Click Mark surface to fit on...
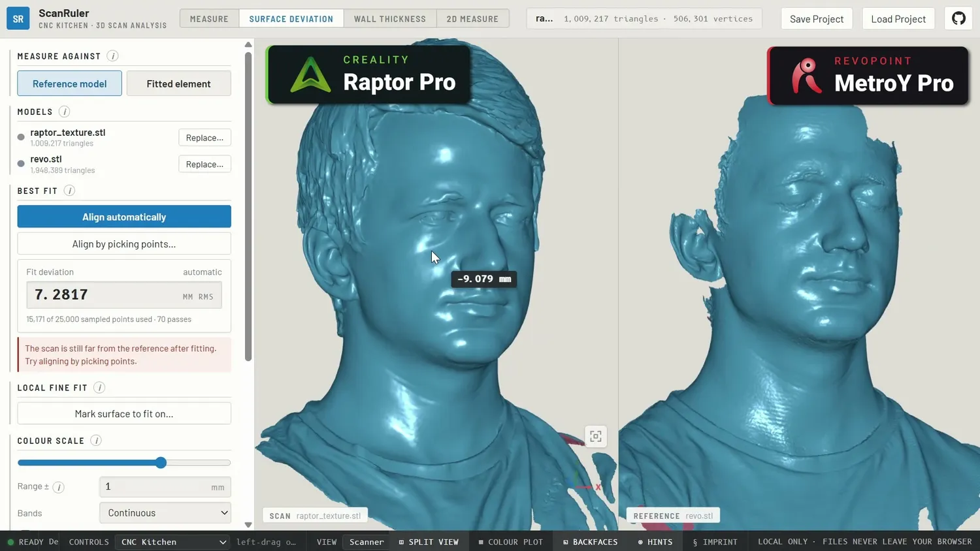Screen dimensions: 980x551 (124, 414)
